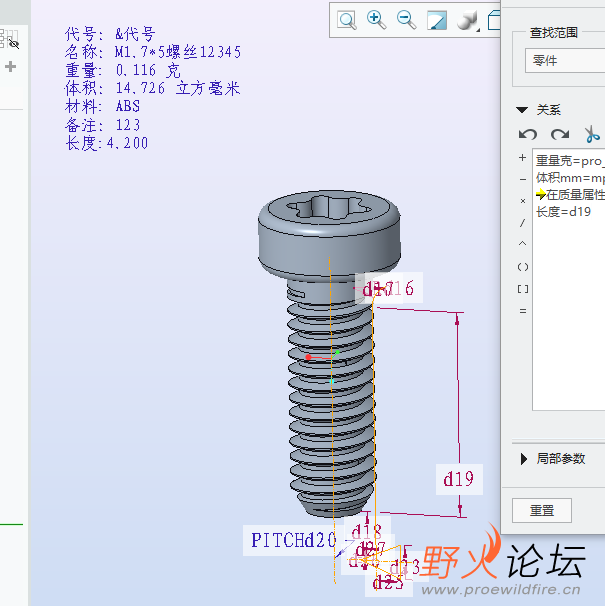
Task: Click the 体积 14.726 立方毫米 annotation
Action: [x=152, y=88]
